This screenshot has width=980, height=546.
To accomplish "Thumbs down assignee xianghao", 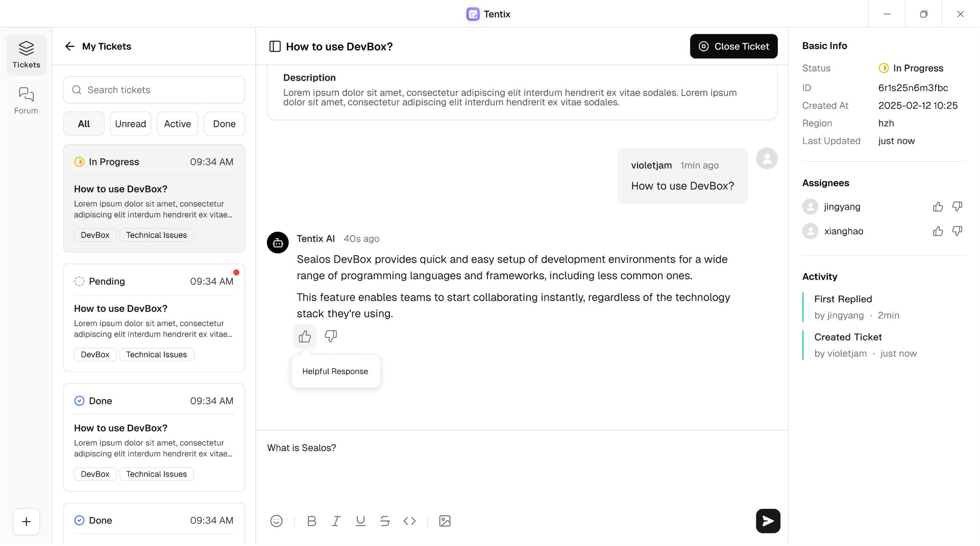I will pos(957,231).
